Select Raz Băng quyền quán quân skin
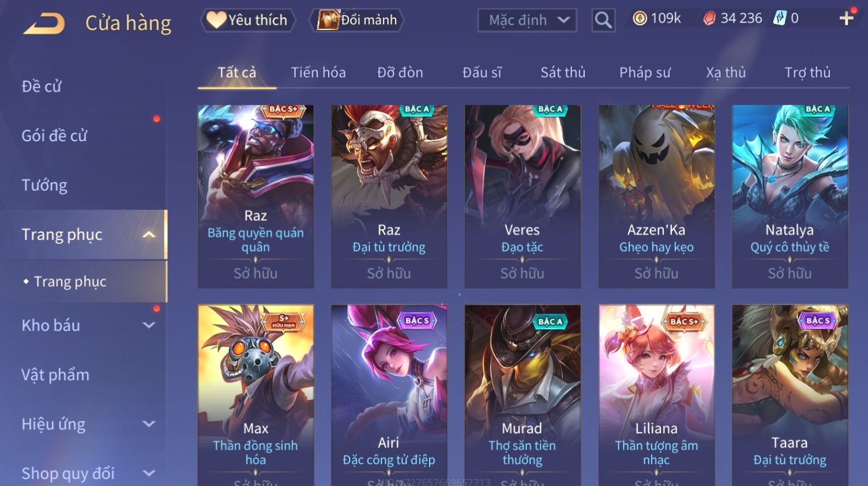Image resolution: width=868 pixels, height=486 pixels. (x=255, y=196)
